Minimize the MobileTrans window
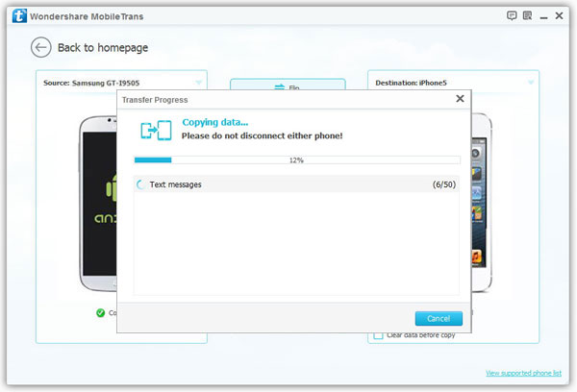Image resolution: width=577 pixels, height=392 pixels. [x=543, y=17]
